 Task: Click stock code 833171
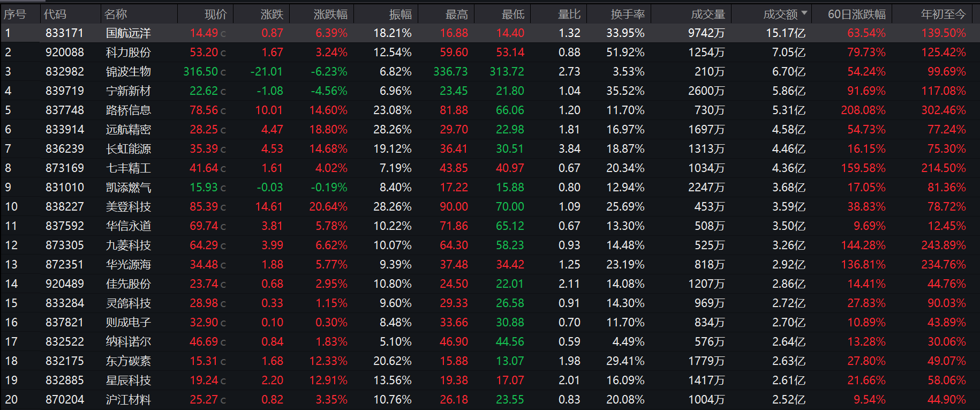point(65,33)
